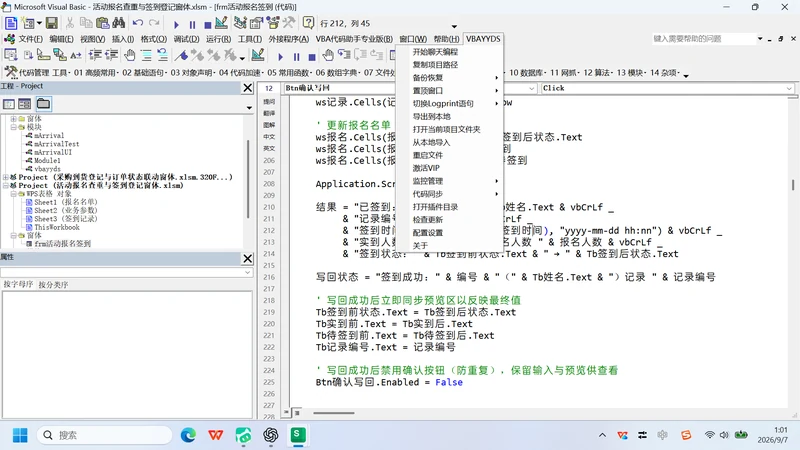800x450 pixels.
Task: Open the 备份恢复 submenu
Action: pyautogui.click(x=451, y=78)
